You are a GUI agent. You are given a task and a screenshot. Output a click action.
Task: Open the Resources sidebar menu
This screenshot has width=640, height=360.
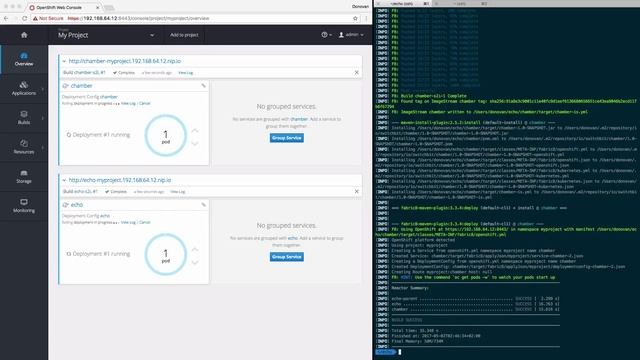click(x=24, y=147)
